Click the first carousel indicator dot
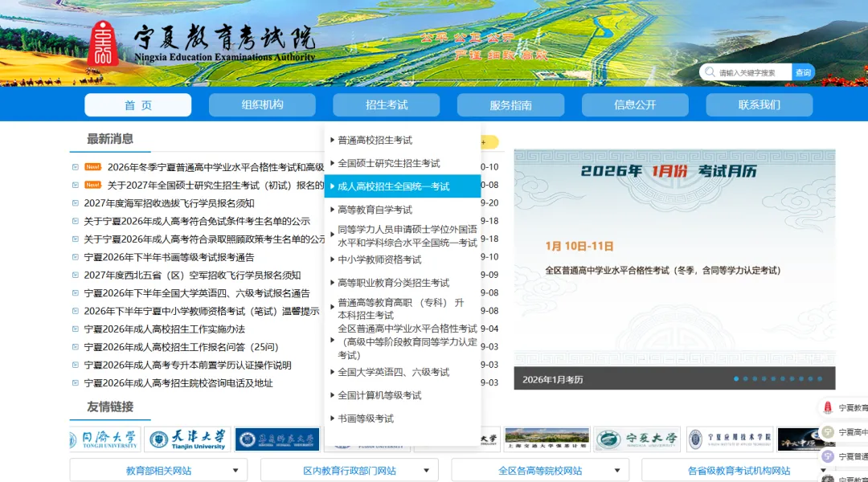The height and width of the screenshot is (482, 868). 735,379
